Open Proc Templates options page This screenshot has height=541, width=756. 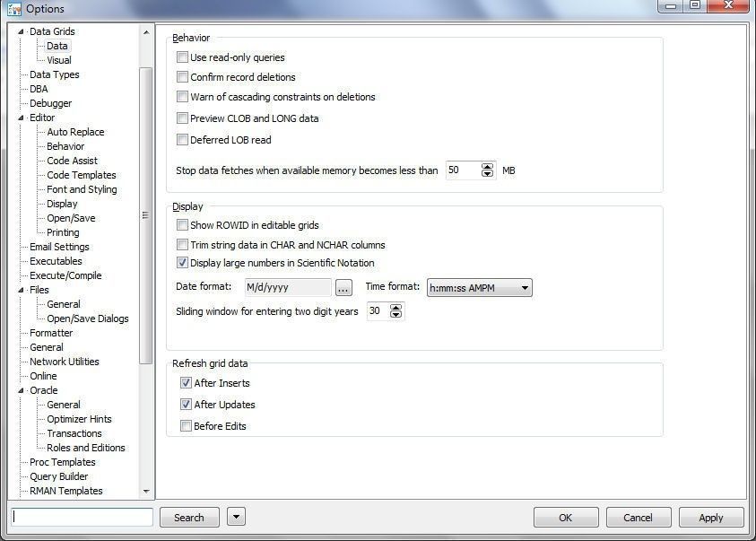(x=62, y=462)
